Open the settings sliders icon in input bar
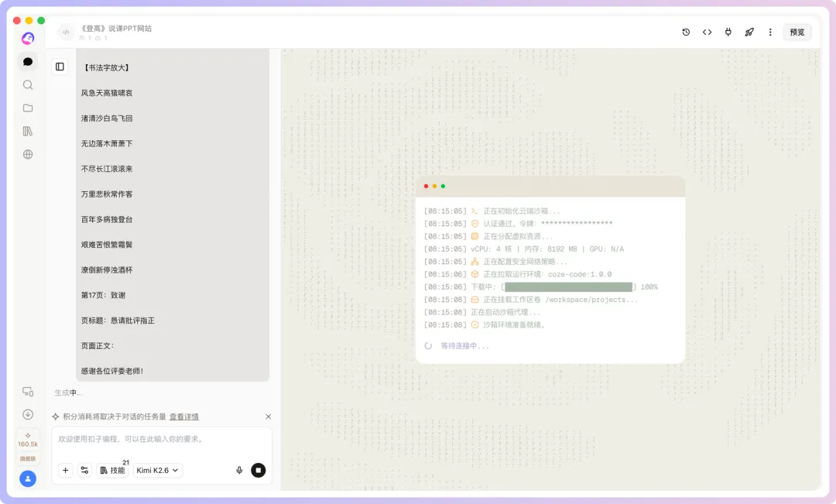The width and height of the screenshot is (836, 504). [84, 470]
